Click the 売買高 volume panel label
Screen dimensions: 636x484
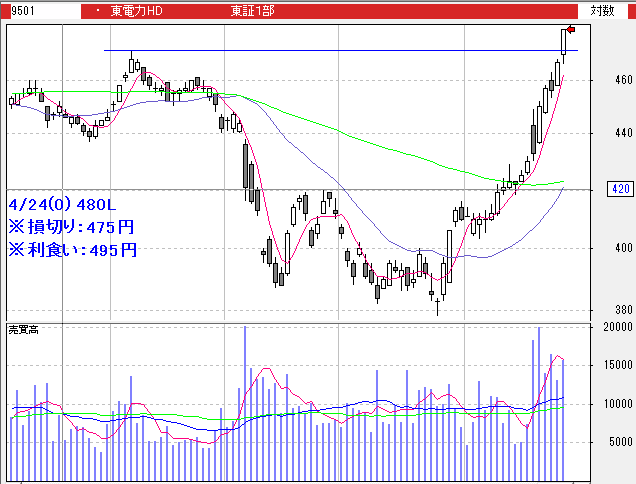[22, 329]
